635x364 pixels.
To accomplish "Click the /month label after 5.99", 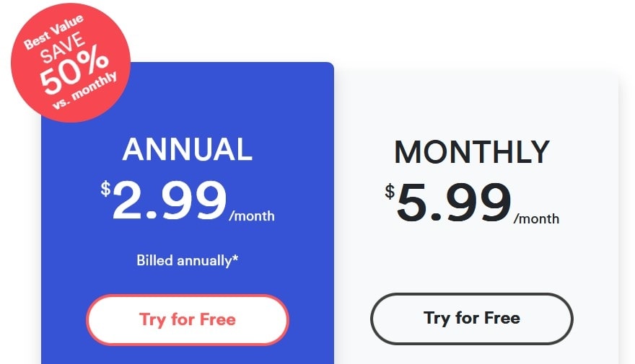I will pyautogui.click(x=537, y=219).
